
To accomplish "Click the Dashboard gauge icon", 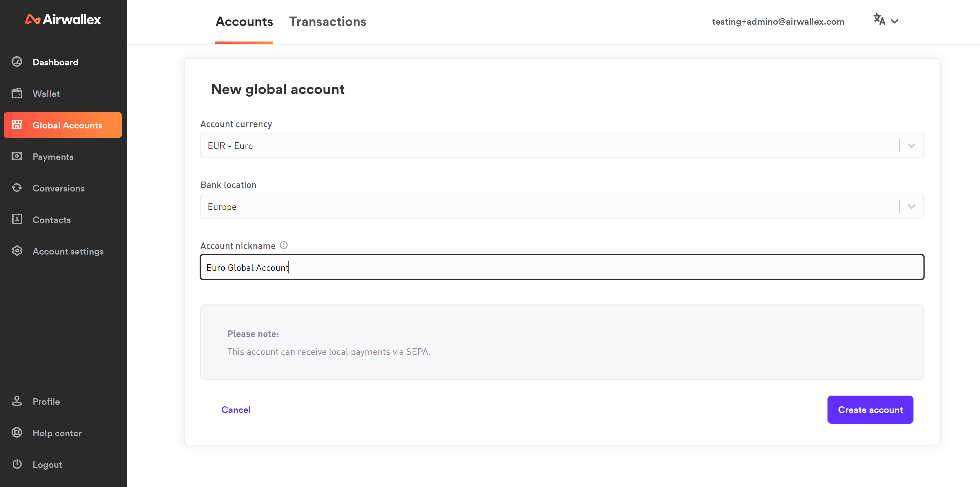I will (x=17, y=61).
